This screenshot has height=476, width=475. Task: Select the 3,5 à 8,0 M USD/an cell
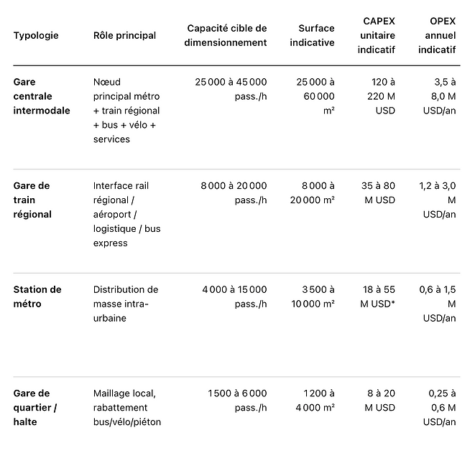point(440,96)
